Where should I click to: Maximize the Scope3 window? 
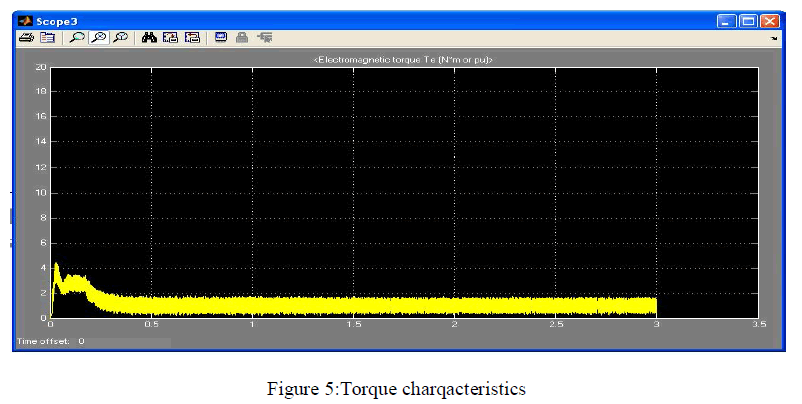click(748, 19)
